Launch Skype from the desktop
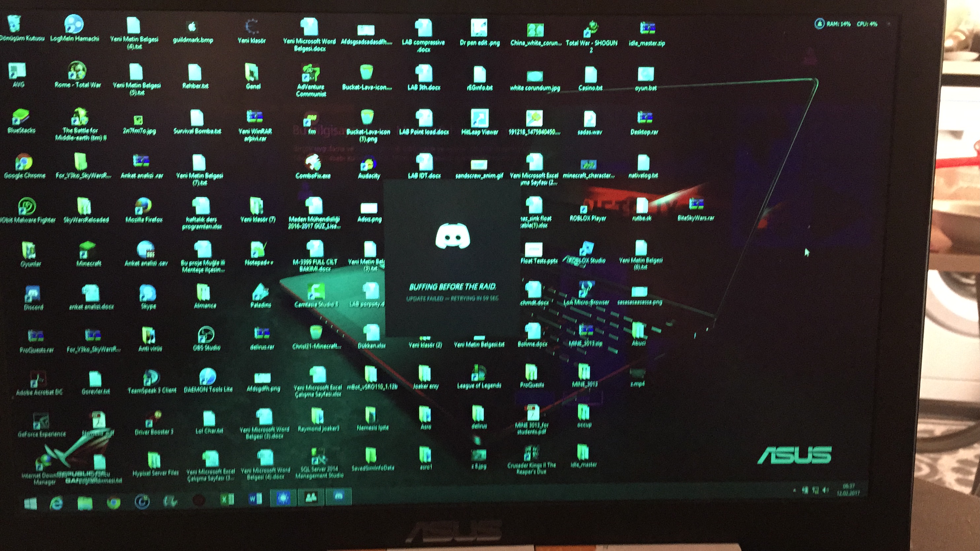 coord(148,297)
